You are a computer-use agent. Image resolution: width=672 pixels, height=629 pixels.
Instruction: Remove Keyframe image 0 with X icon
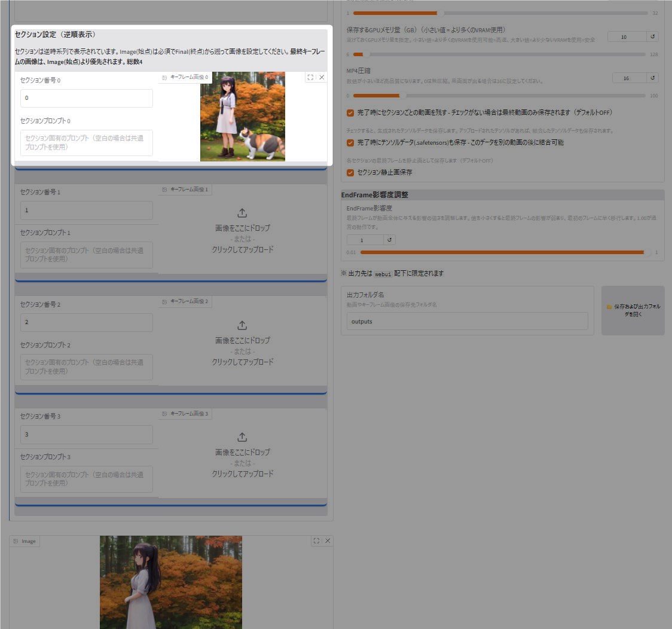(x=322, y=77)
